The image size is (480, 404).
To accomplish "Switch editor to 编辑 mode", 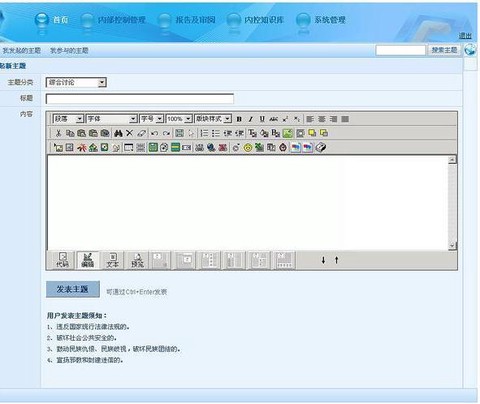I will pyautogui.click(x=88, y=260).
